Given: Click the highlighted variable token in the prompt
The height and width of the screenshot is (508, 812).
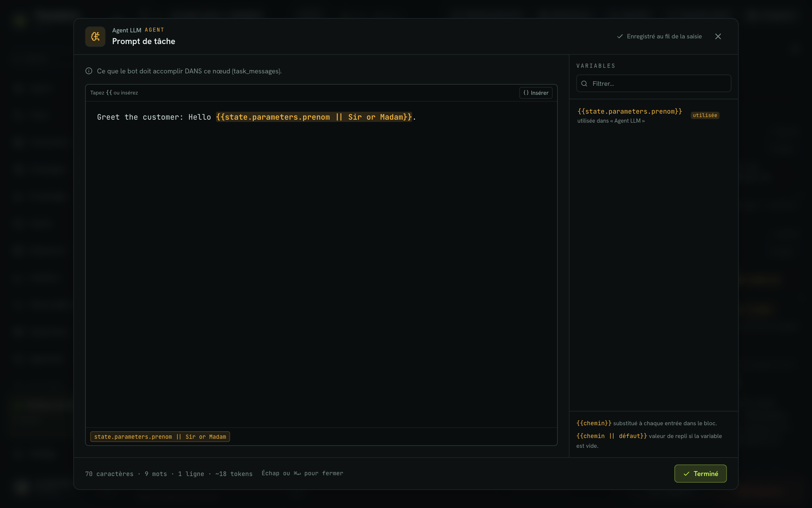Looking at the screenshot, I should 314,117.
